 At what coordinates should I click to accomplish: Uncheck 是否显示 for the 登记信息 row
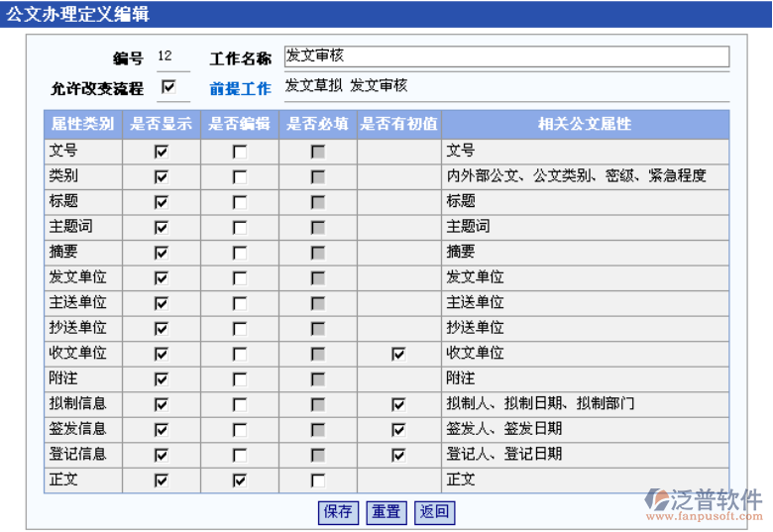click(162, 455)
